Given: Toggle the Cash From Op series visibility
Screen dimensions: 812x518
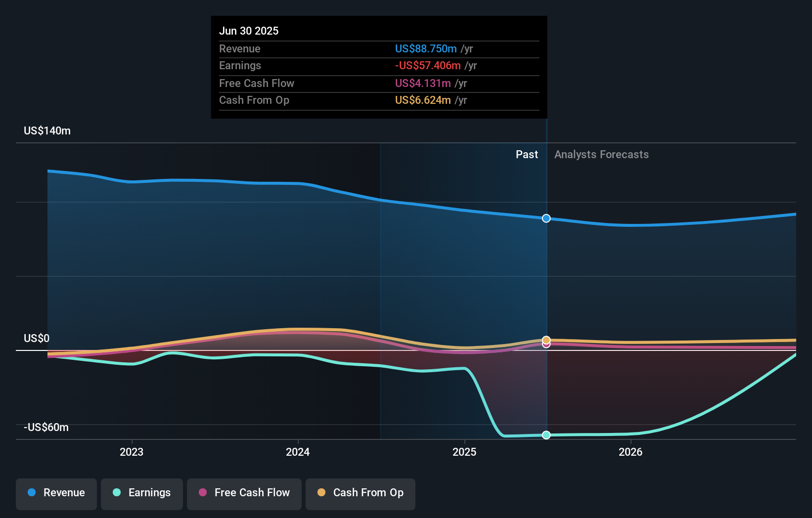Looking at the screenshot, I should pos(361,493).
